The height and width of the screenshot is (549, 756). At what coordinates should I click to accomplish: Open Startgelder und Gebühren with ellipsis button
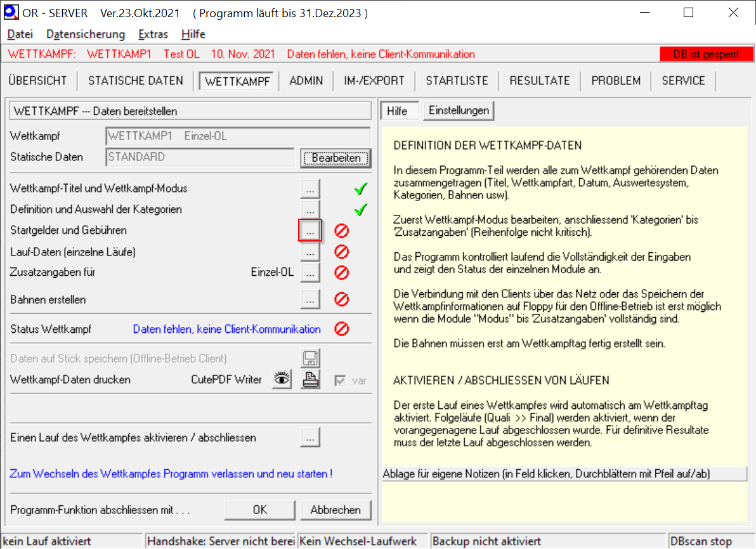(x=310, y=231)
